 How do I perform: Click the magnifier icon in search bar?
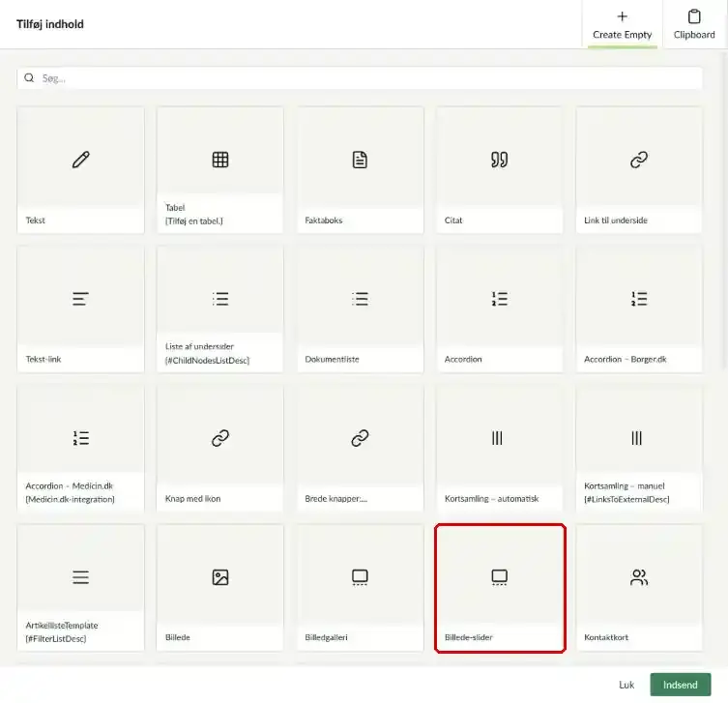coord(29,77)
